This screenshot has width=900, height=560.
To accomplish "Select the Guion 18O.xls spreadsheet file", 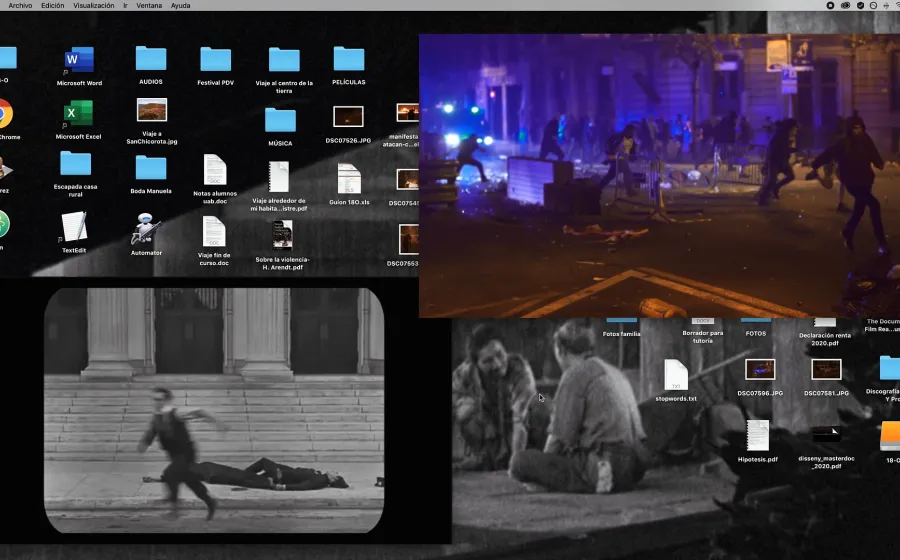I will pos(349,179).
